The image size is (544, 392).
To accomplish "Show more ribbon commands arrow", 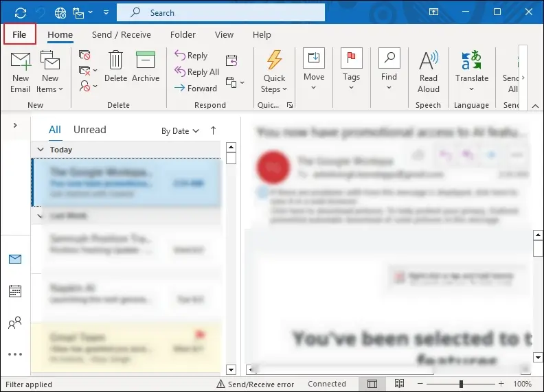I will 523,78.
